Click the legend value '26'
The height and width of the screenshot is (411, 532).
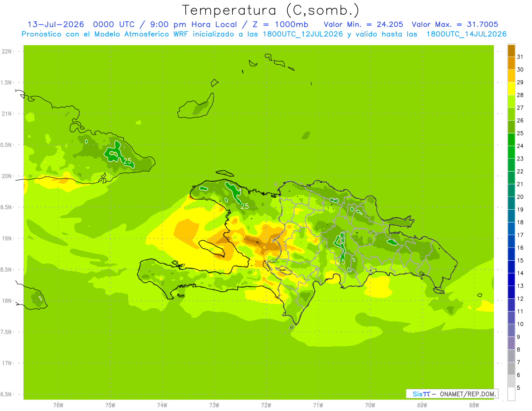(520, 120)
